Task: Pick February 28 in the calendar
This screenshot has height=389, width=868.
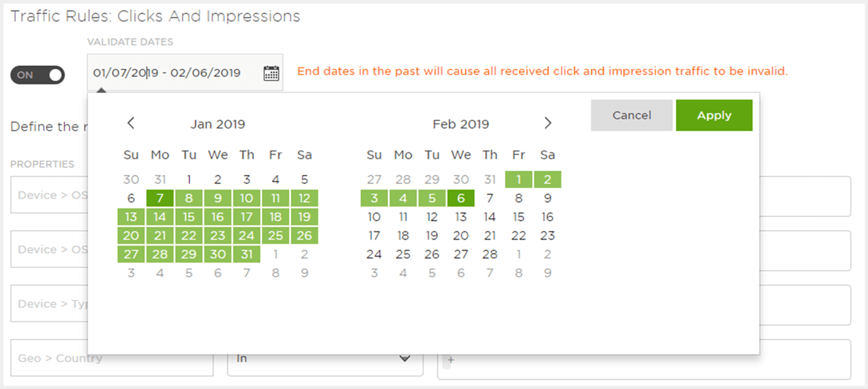Action: coord(490,254)
